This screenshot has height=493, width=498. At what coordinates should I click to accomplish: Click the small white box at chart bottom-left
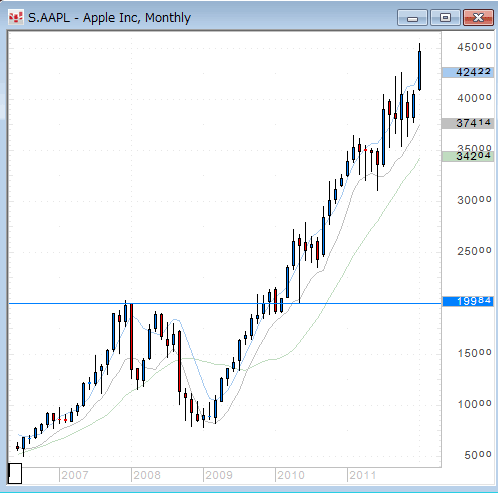point(15,473)
